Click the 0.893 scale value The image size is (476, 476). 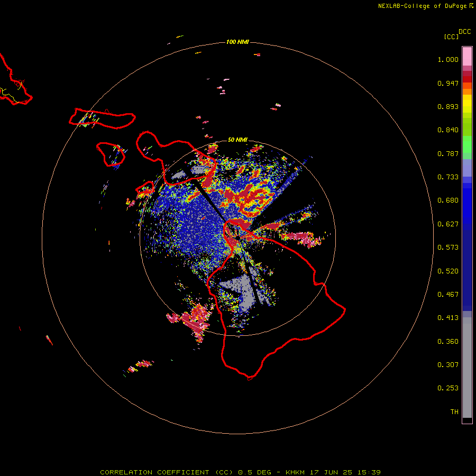point(448,106)
